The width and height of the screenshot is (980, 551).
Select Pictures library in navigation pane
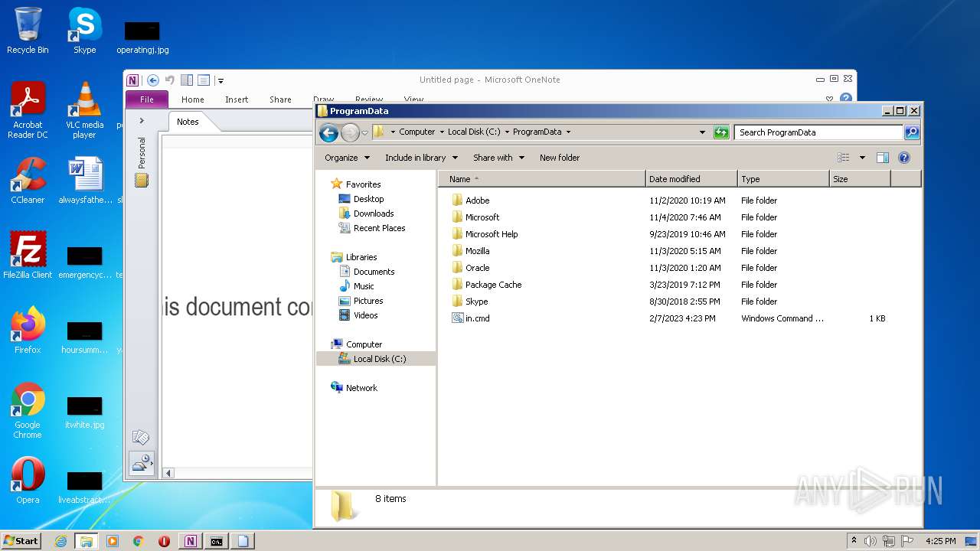click(368, 301)
